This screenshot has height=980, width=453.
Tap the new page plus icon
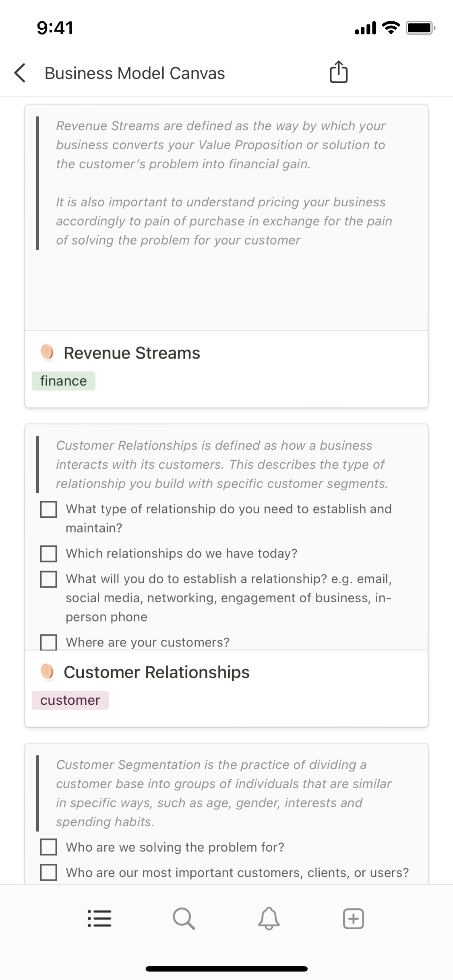pos(353,918)
